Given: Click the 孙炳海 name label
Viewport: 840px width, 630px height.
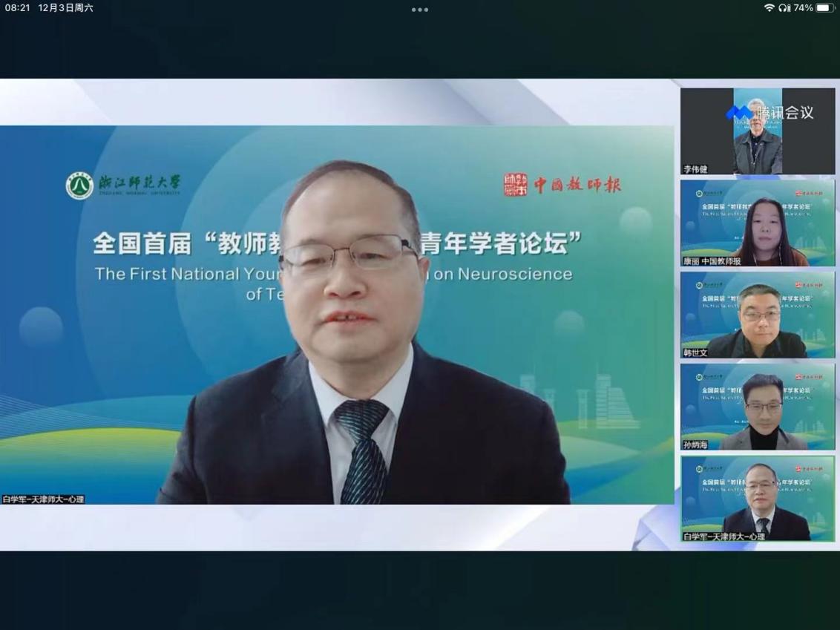Looking at the screenshot, I should coord(695,445).
